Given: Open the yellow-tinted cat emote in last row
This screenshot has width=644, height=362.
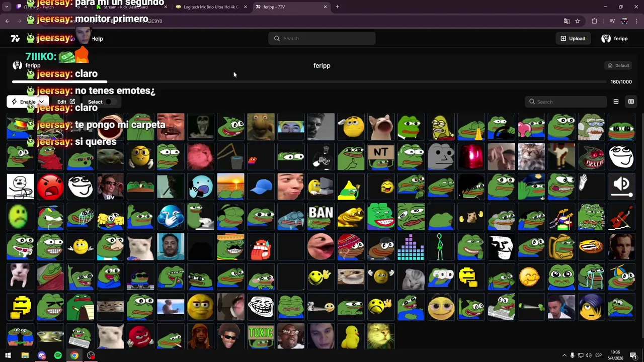Looking at the screenshot, I should point(381,336).
